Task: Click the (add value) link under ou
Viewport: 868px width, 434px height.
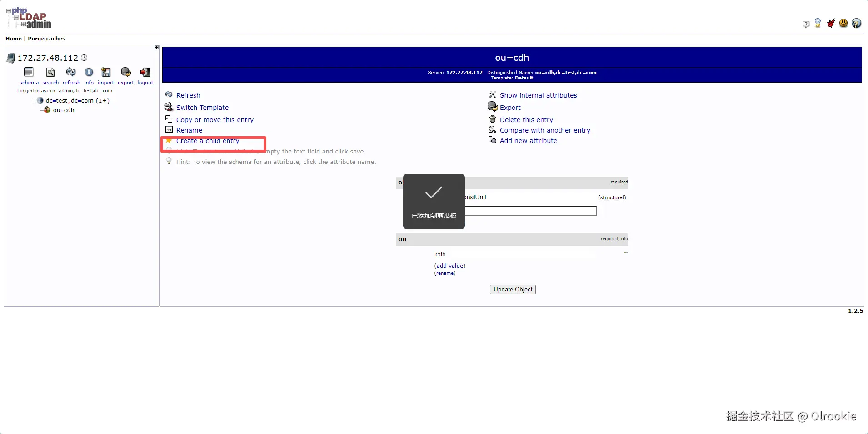Action: (x=450, y=266)
